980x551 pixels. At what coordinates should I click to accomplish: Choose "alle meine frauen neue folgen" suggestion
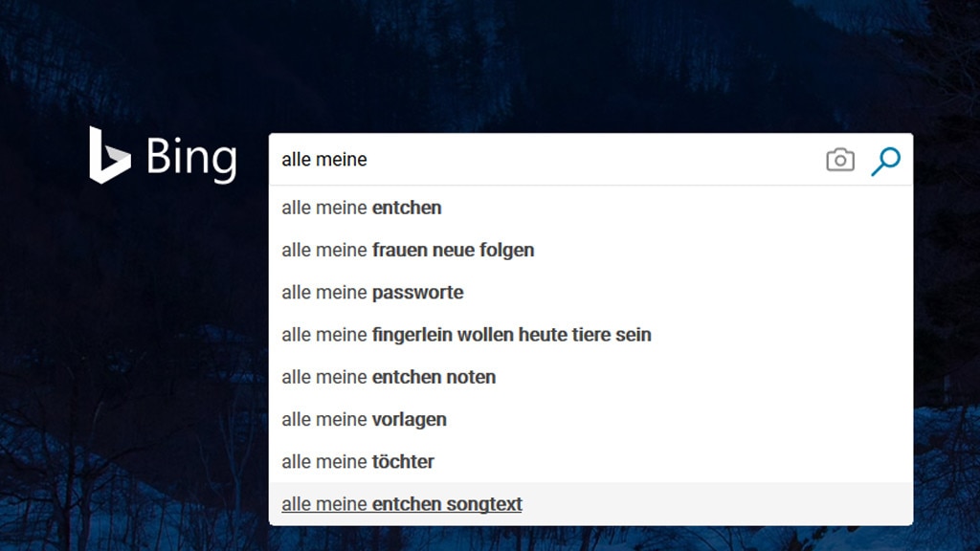coord(590,250)
